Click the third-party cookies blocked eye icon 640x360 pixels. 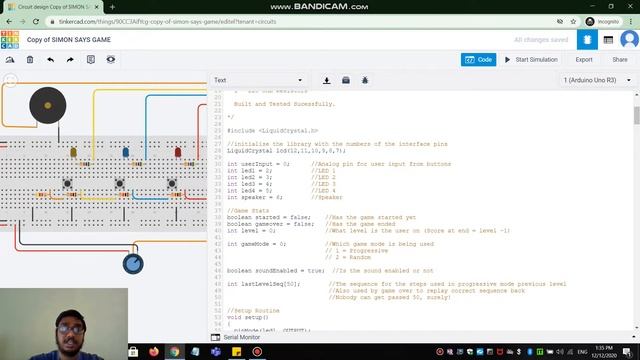click(560, 22)
